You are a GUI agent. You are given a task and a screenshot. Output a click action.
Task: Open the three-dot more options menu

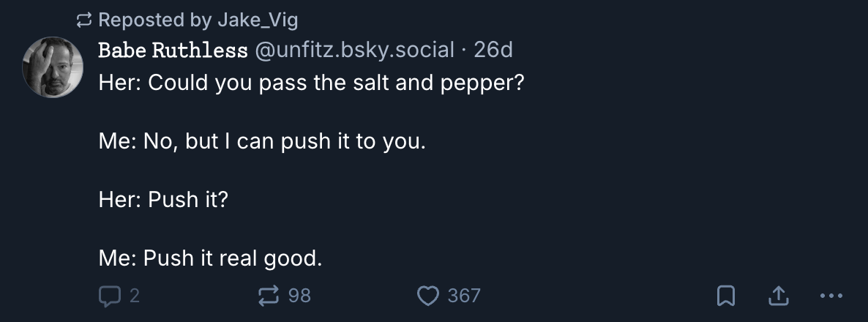[x=831, y=296]
